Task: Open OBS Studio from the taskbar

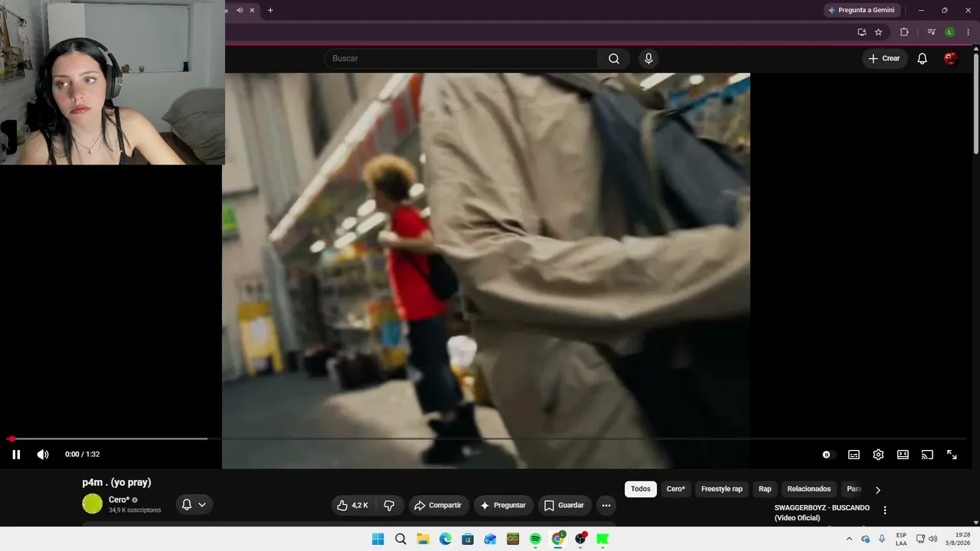Action: click(x=580, y=539)
